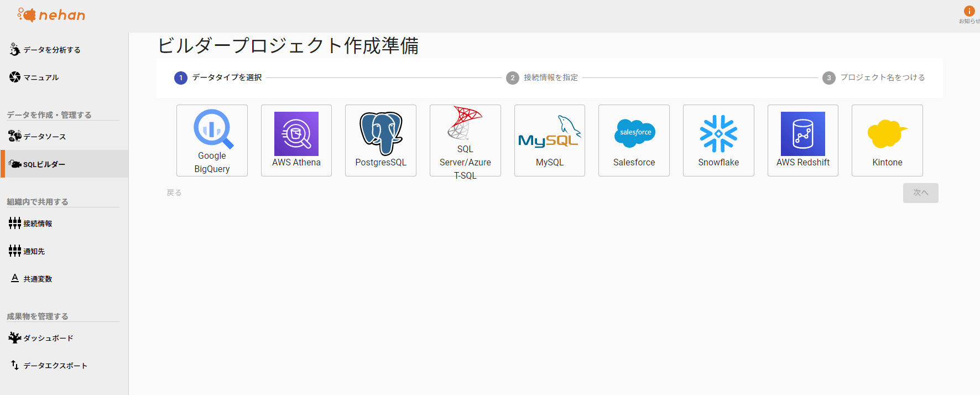This screenshot has height=395, width=980.
Task: Click the SQLビルダー sidebar icon
Action: tap(15, 164)
